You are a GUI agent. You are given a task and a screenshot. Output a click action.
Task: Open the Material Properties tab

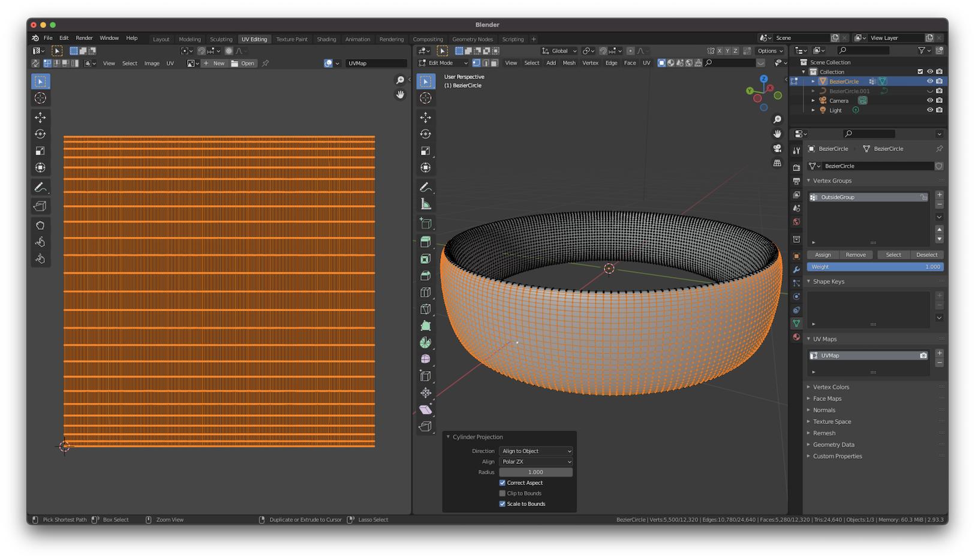coord(796,337)
